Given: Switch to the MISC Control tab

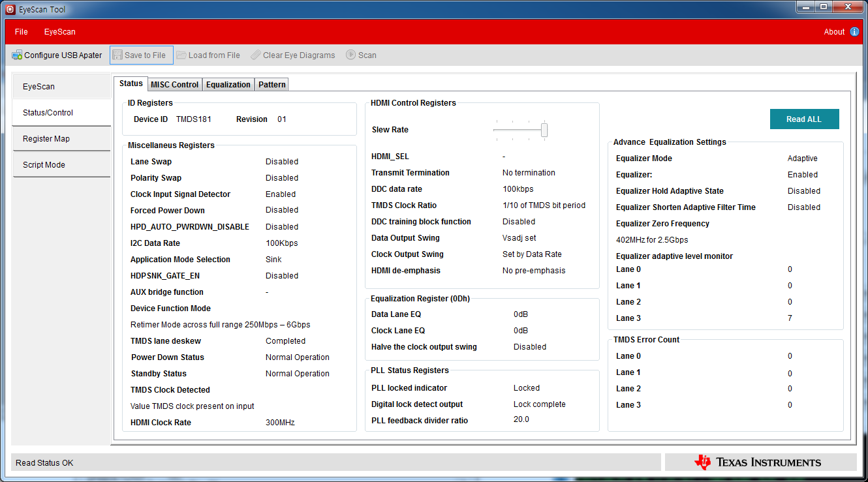Looking at the screenshot, I should pos(175,85).
